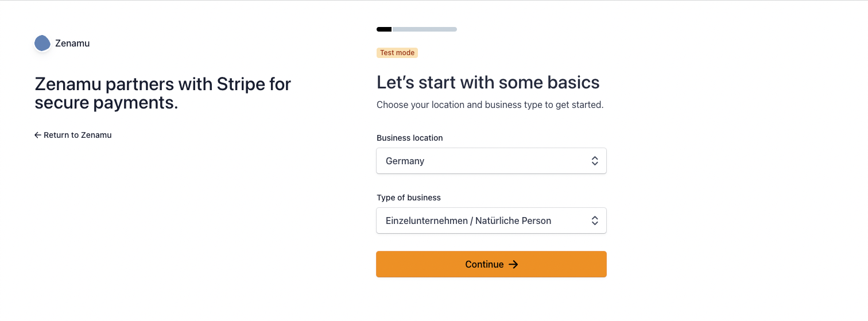Click the Zenamu brand name beside the logo

[72, 43]
